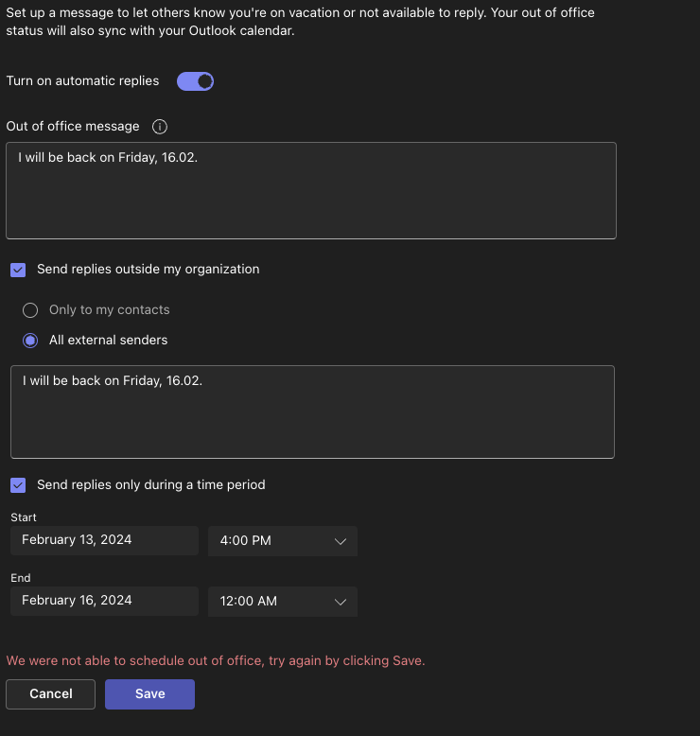Open the End time dropdown showing 12:00 AM
The width and height of the screenshot is (700, 736).
(x=283, y=602)
